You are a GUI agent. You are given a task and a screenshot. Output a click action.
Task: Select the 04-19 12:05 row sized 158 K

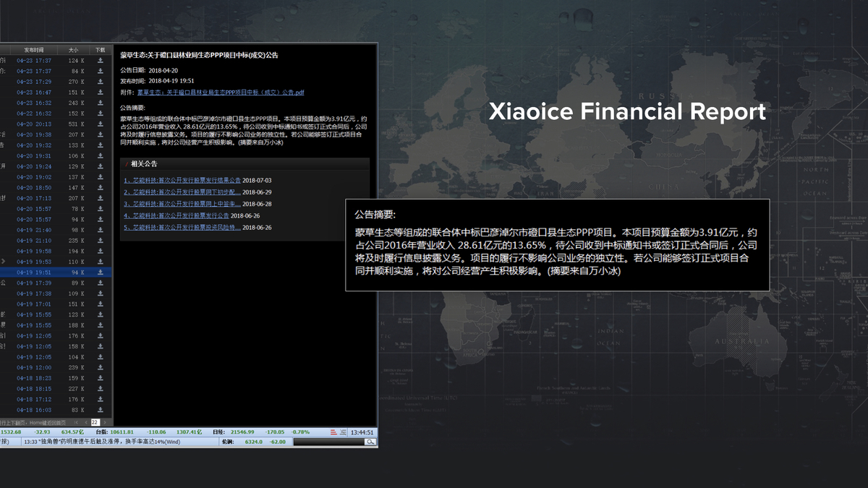[x=56, y=346]
